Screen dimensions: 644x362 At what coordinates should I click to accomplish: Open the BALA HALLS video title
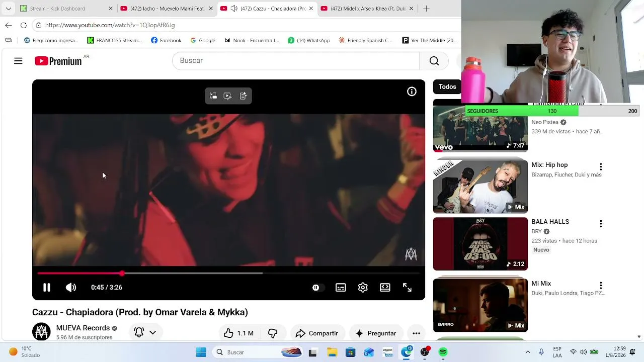[x=550, y=222]
